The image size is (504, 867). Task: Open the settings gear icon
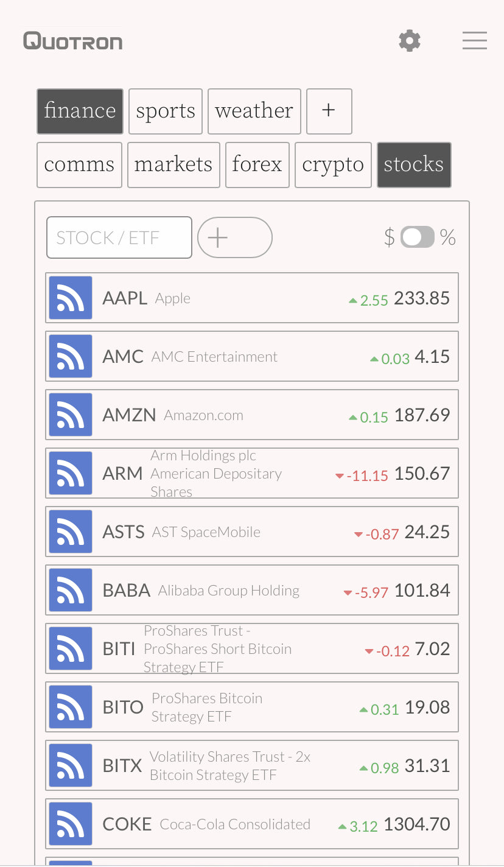[x=410, y=41]
